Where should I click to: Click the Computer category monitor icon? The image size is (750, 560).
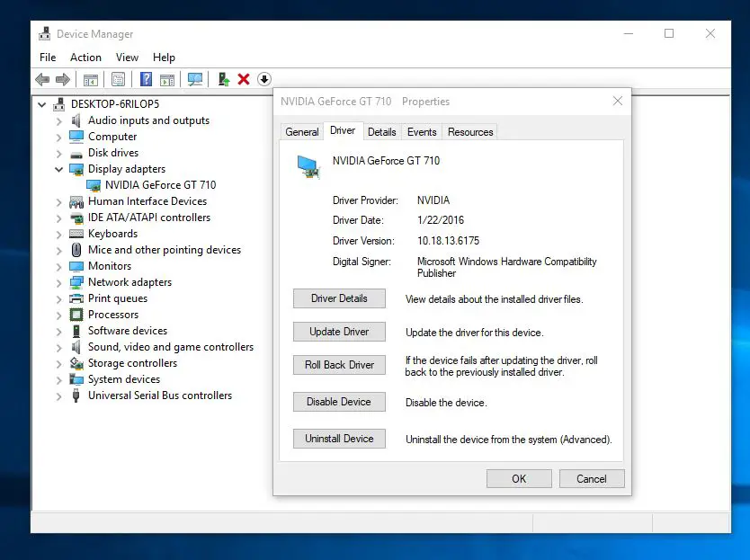(76, 137)
